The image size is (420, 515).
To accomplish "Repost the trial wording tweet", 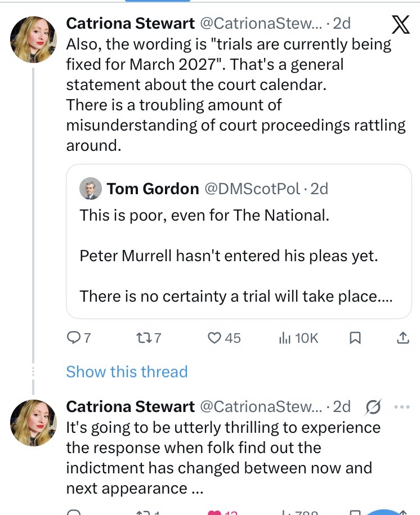I will (144, 338).
